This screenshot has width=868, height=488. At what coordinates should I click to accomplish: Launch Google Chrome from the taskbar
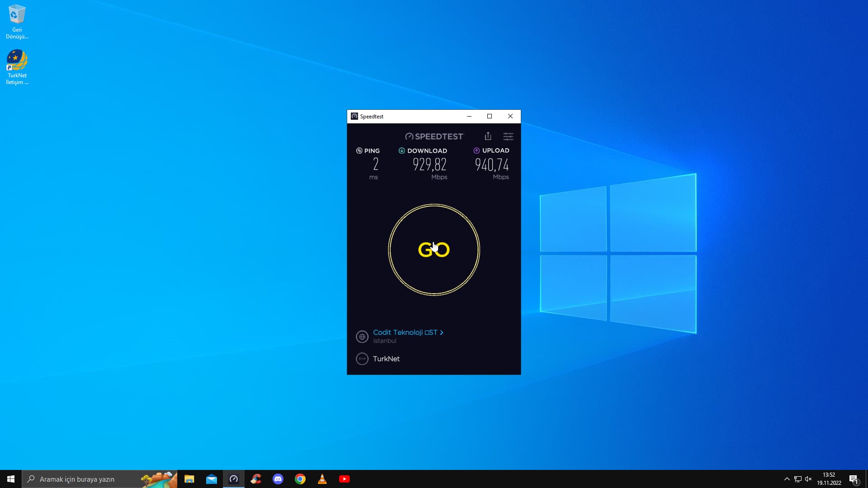300,479
